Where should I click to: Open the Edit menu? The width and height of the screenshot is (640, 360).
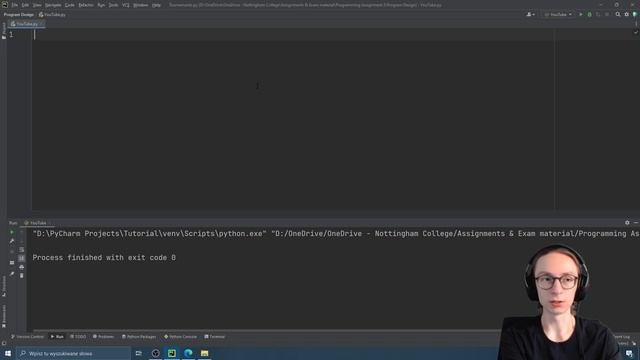coord(25,5)
